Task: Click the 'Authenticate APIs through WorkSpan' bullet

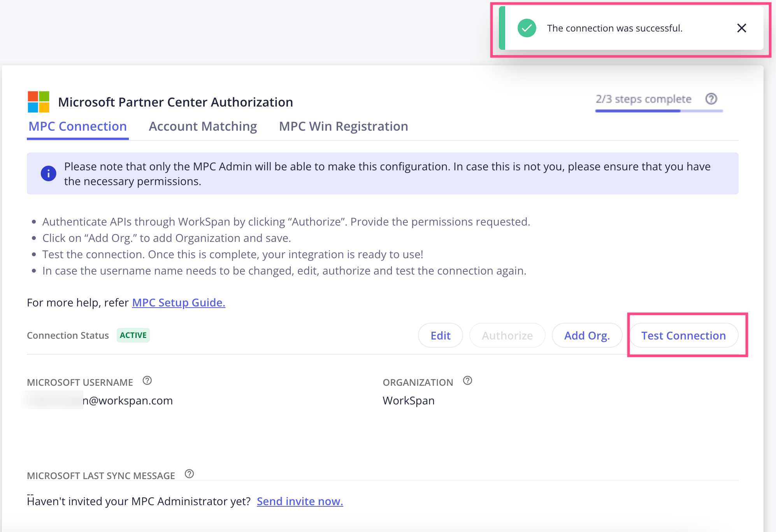Action: (286, 222)
